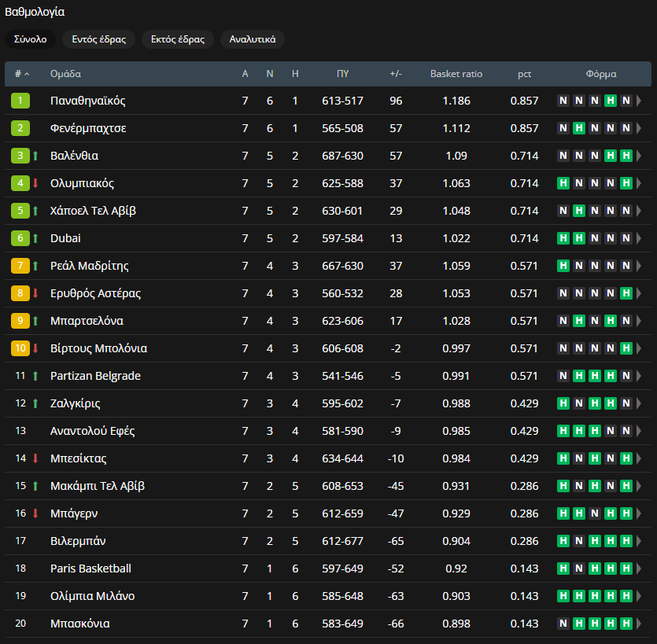Expand form history arrow for Dubai

[639, 238]
